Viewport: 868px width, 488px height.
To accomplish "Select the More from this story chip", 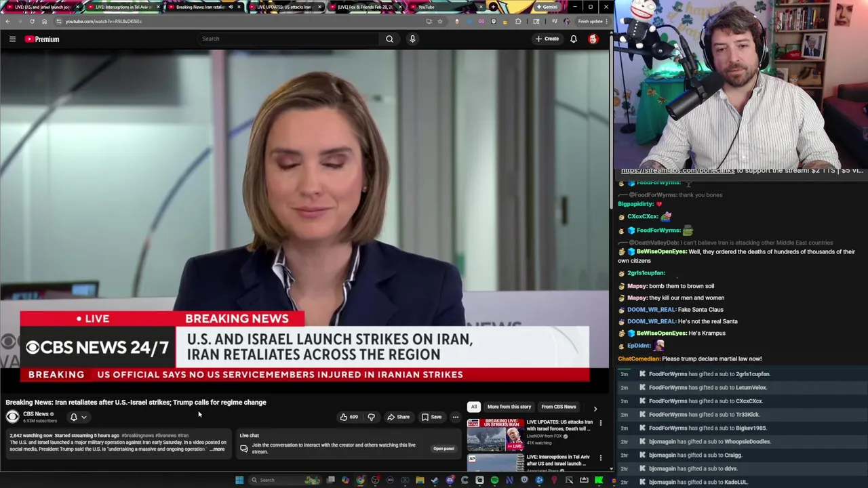I will pyautogui.click(x=509, y=407).
